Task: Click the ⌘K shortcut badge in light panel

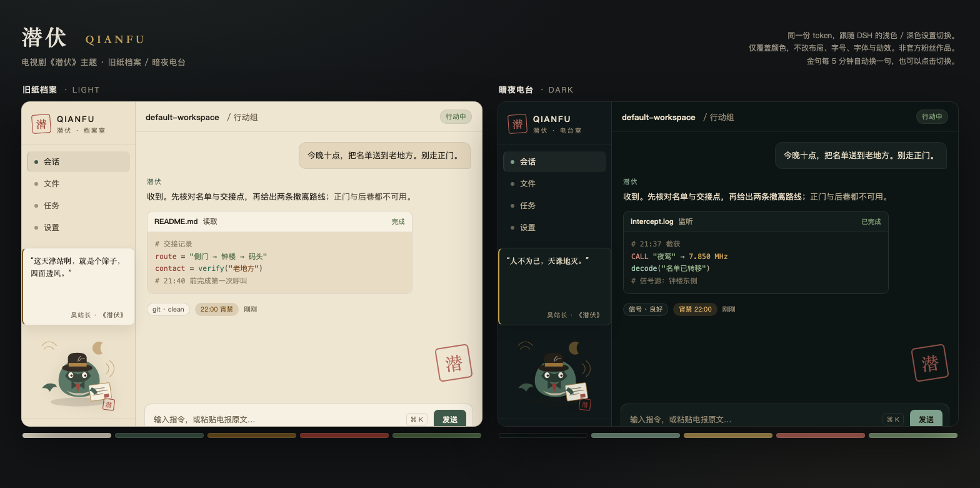Action: 417,419
